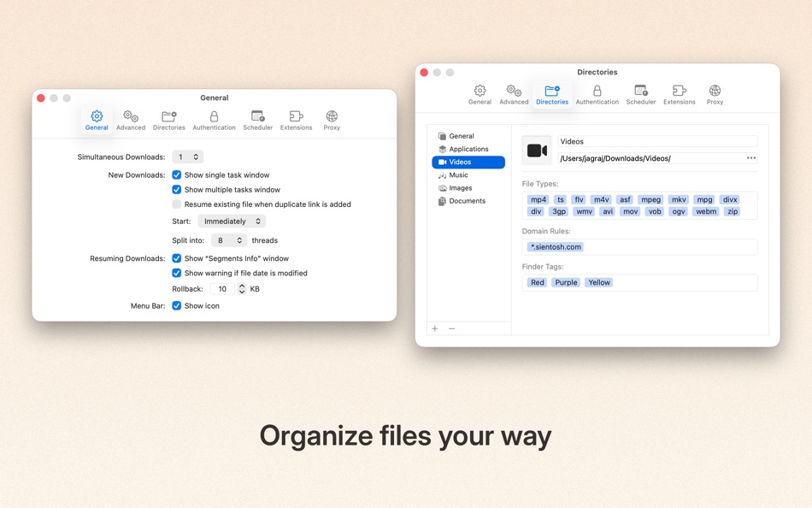Select the Purple Finder tag
The image size is (812, 508).
tap(566, 282)
